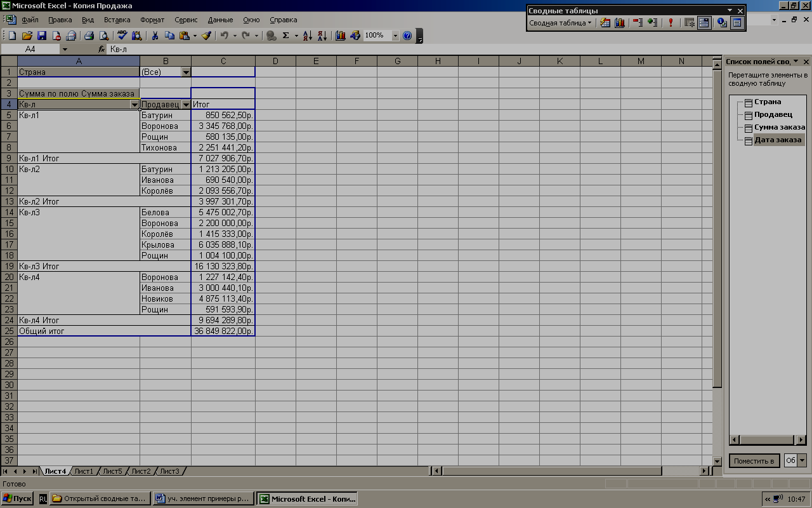Open the Данные menu
This screenshot has height=508, width=812.
coord(220,20)
